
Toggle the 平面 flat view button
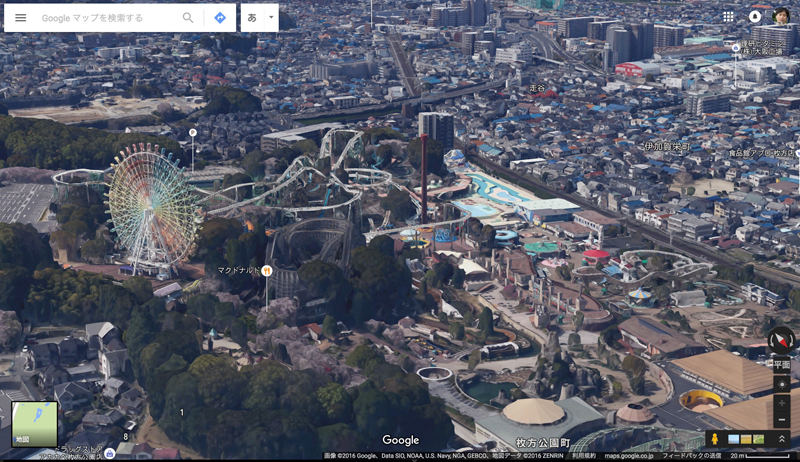[782, 365]
